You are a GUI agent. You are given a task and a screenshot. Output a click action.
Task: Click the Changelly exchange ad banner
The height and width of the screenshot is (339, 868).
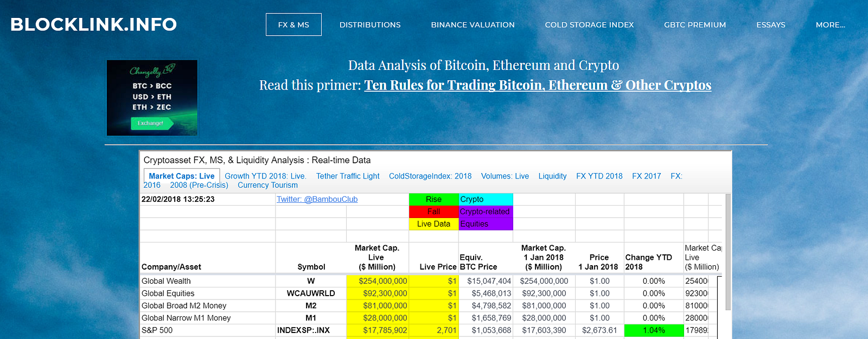click(x=152, y=98)
